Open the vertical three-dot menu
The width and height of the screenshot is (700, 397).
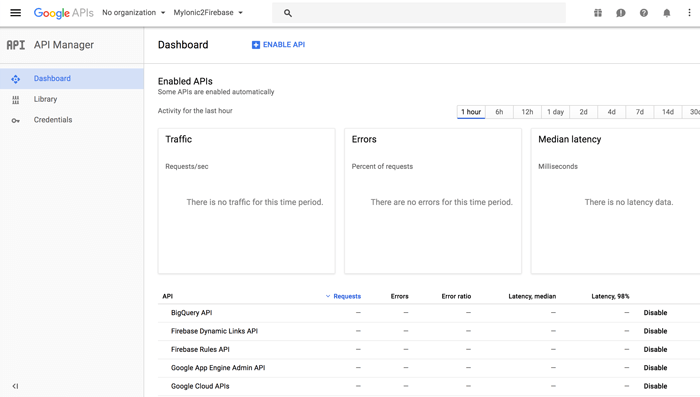click(x=689, y=13)
